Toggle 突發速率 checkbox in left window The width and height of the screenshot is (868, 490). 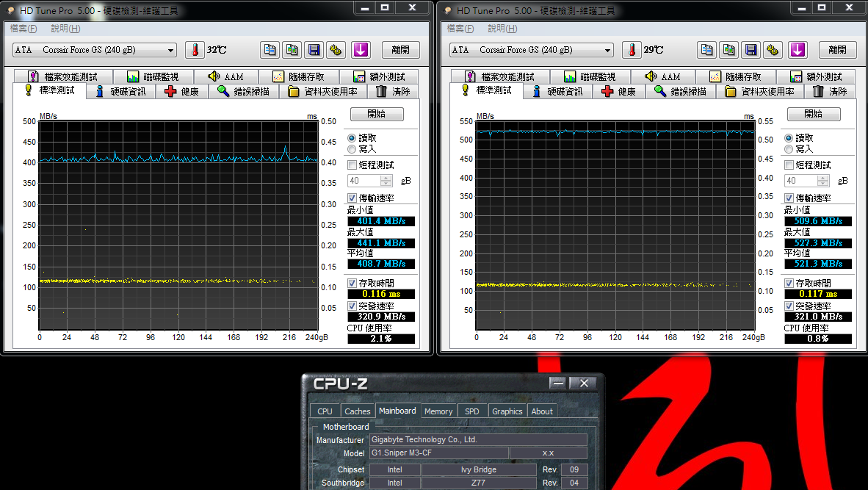tap(352, 306)
